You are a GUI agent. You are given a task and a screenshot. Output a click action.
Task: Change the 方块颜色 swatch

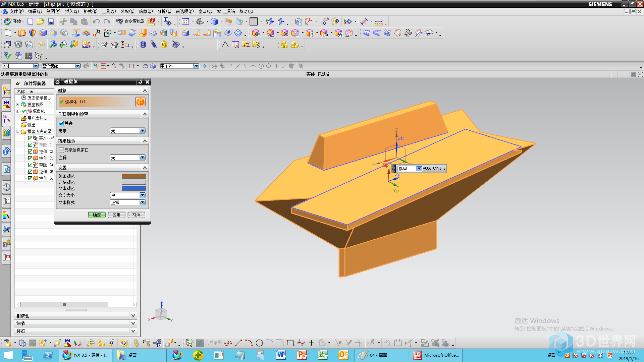click(x=133, y=182)
